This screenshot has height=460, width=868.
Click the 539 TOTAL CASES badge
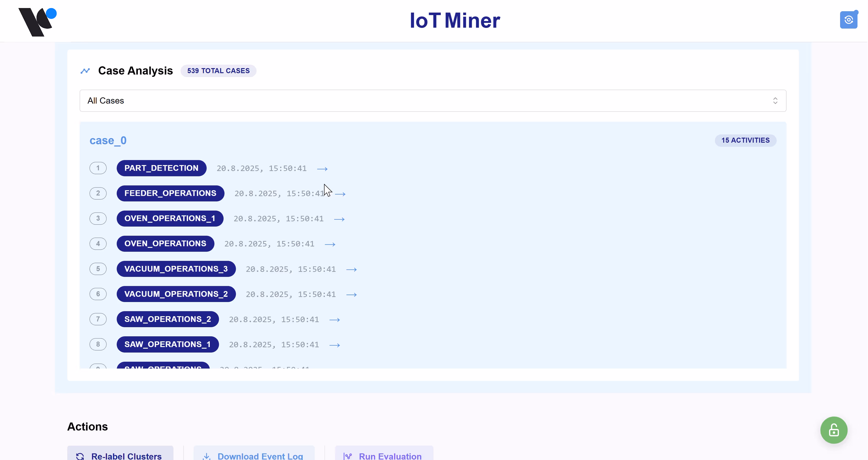pyautogui.click(x=219, y=71)
